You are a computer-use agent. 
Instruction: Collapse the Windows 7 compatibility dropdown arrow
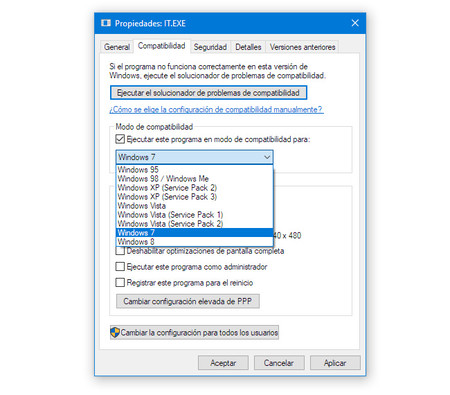pos(267,157)
